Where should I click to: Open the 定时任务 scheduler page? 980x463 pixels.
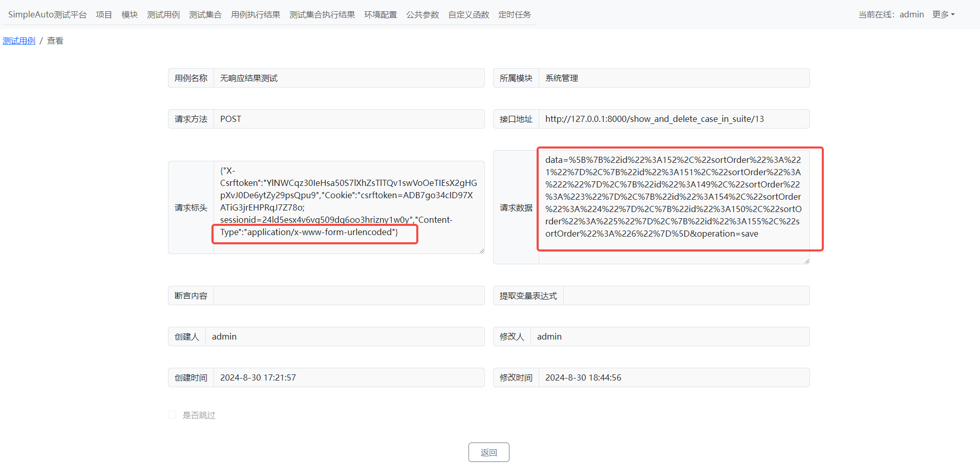tap(514, 14)
